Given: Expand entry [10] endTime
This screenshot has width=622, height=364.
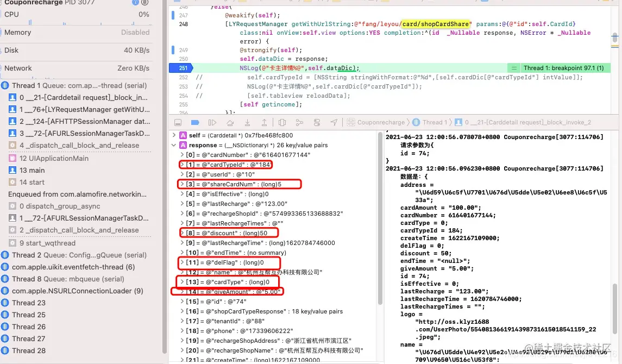Looking at the screenshot, I should [182, 253].
